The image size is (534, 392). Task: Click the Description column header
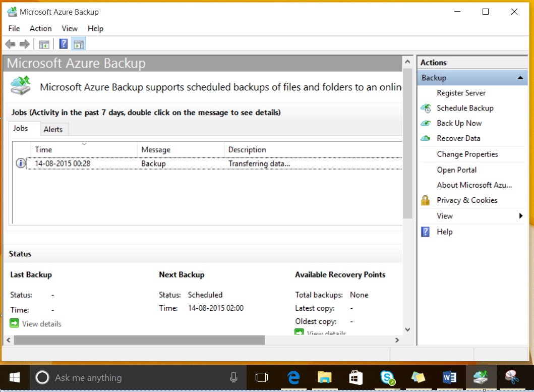pyautogui.click(x=313, y=150)
